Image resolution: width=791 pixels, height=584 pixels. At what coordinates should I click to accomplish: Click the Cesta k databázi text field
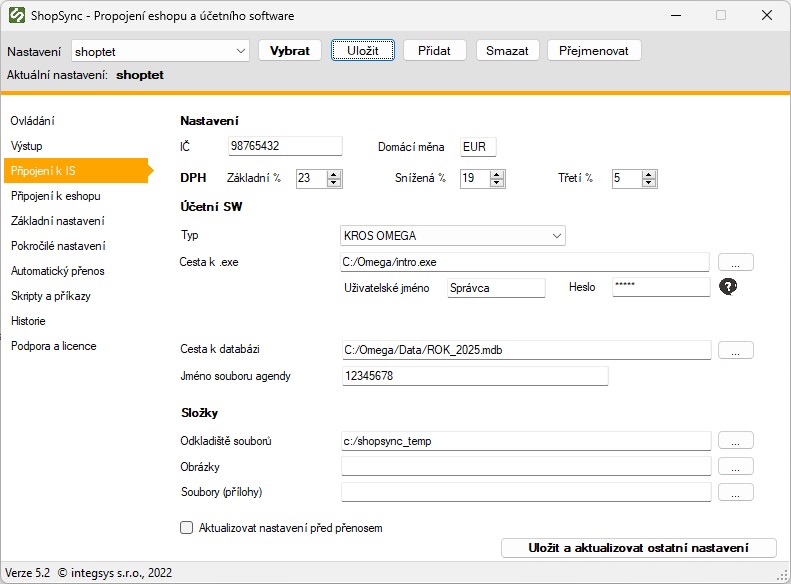[526, 350]
